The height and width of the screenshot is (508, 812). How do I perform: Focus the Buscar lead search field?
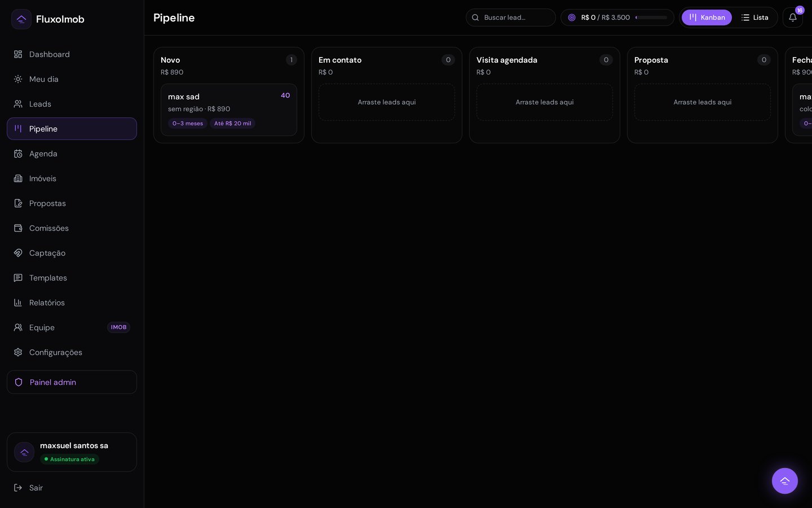(x=511, y=17)
